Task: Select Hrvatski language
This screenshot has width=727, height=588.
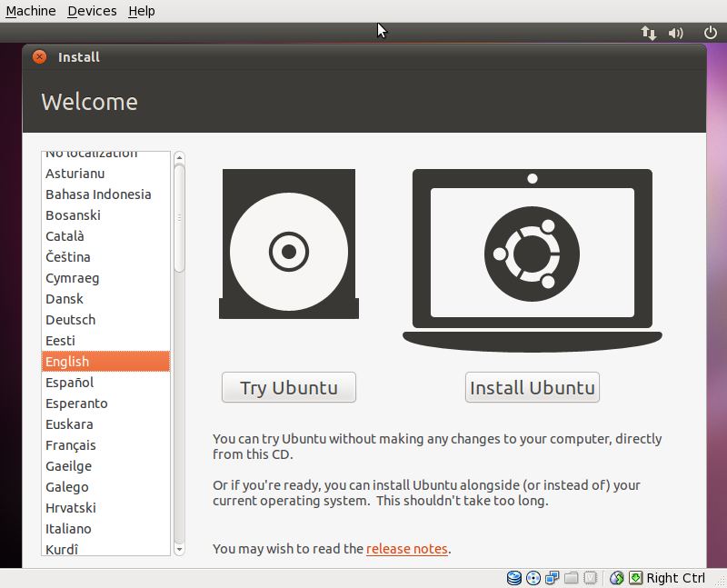Action: [x=105, y=507]
